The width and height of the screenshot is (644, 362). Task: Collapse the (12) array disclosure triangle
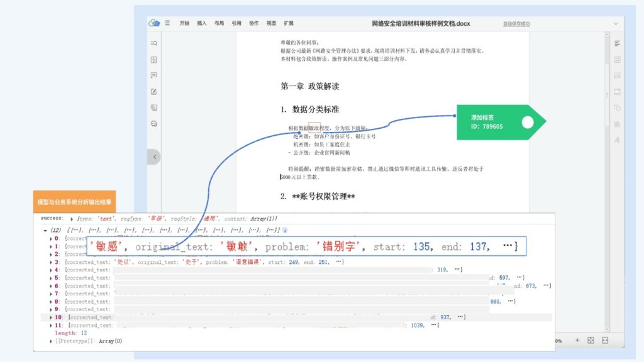(45, 230)
